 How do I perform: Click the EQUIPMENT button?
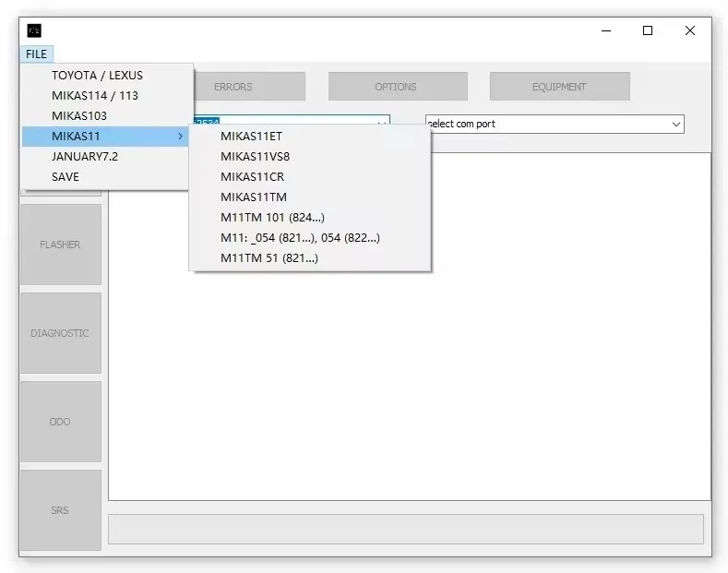point(560,87)
